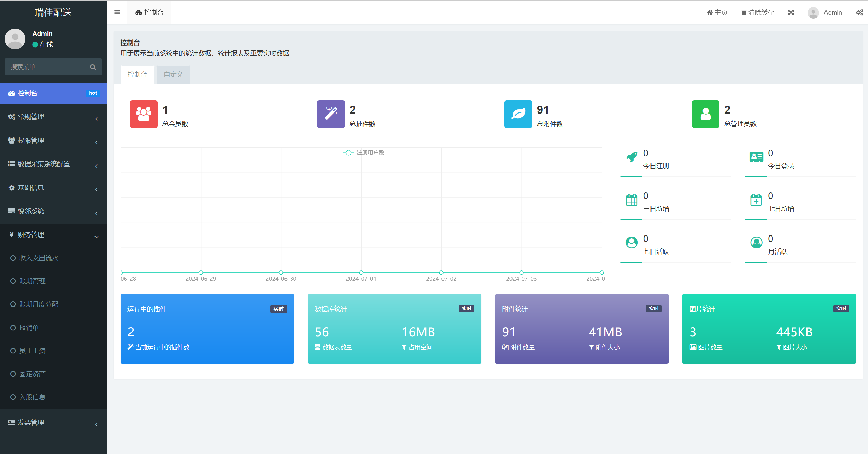Open settings gears icon in top bar

tap(859, 13)
